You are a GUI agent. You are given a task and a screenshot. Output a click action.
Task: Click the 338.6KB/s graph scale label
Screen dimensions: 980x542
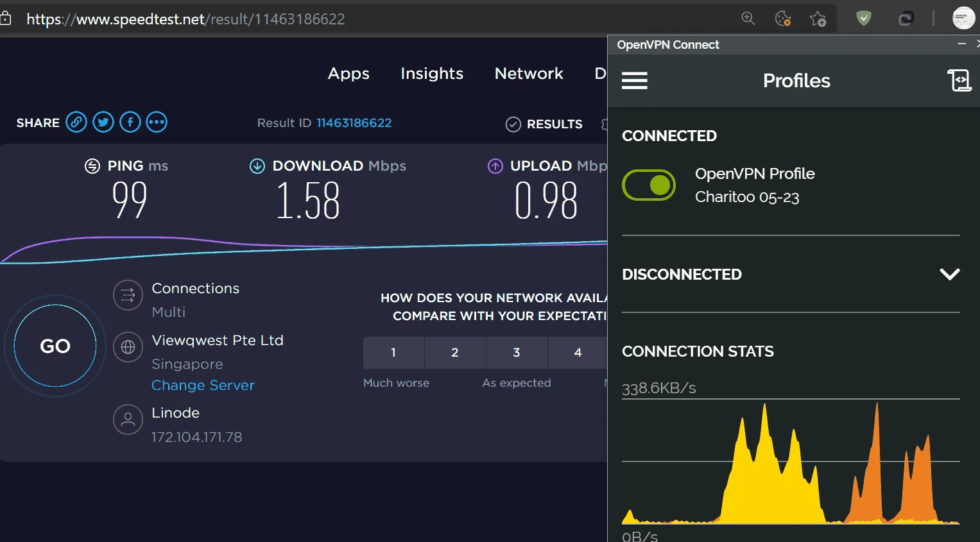(659, 388)
